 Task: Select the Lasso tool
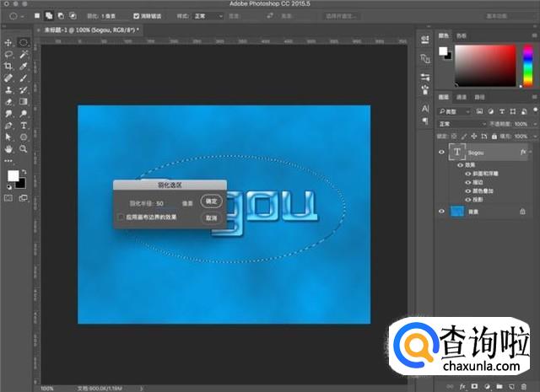point(8,53)
